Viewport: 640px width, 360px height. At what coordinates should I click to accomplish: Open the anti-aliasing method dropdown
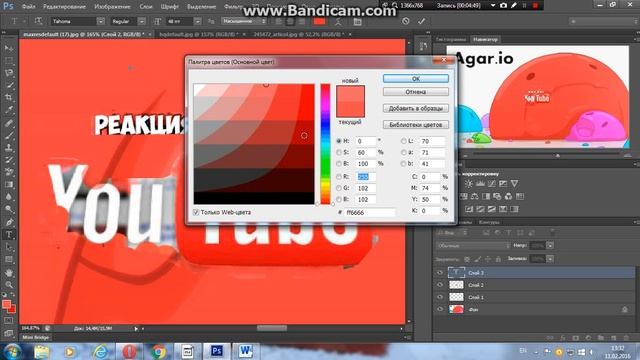244,21
